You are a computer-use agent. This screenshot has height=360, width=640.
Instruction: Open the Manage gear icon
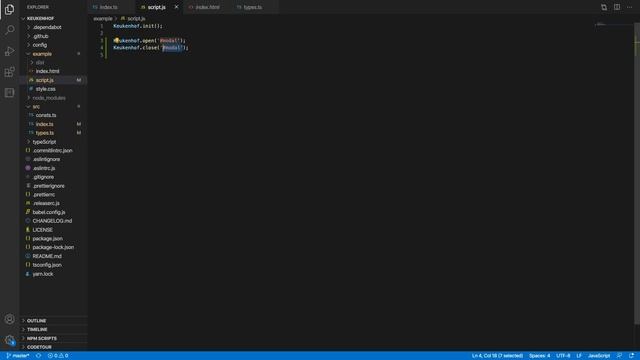point(9,340)
